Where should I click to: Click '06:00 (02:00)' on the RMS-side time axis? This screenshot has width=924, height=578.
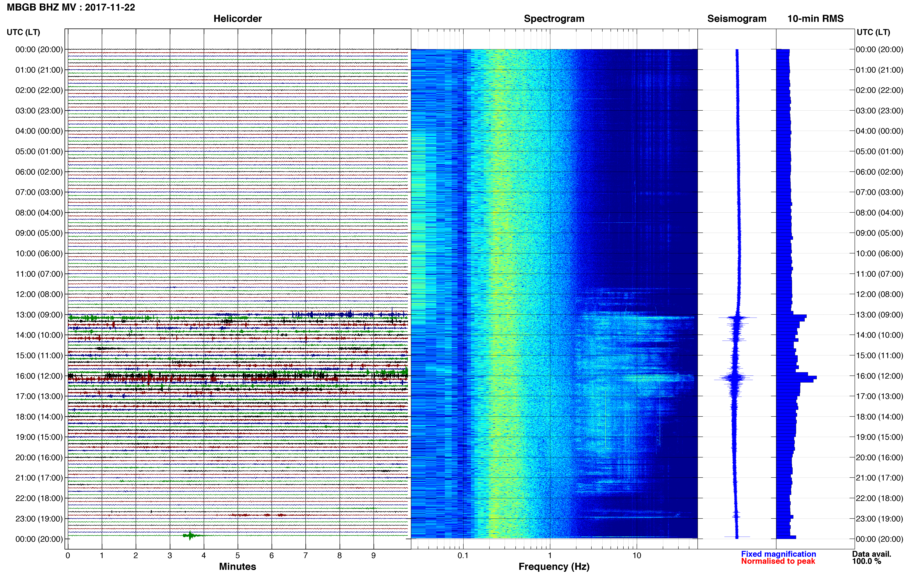pyautogui.click(x=879, y=172)
